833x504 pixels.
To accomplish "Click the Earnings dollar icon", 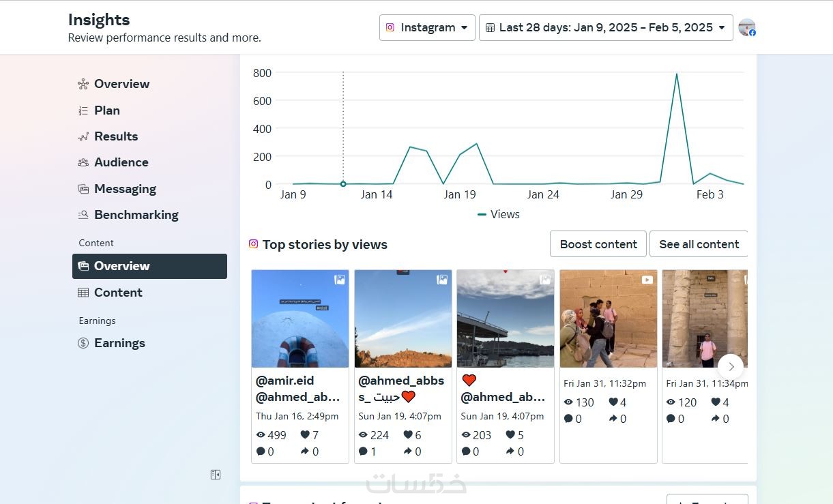I will pyautogui.click(x=83, y=343).
